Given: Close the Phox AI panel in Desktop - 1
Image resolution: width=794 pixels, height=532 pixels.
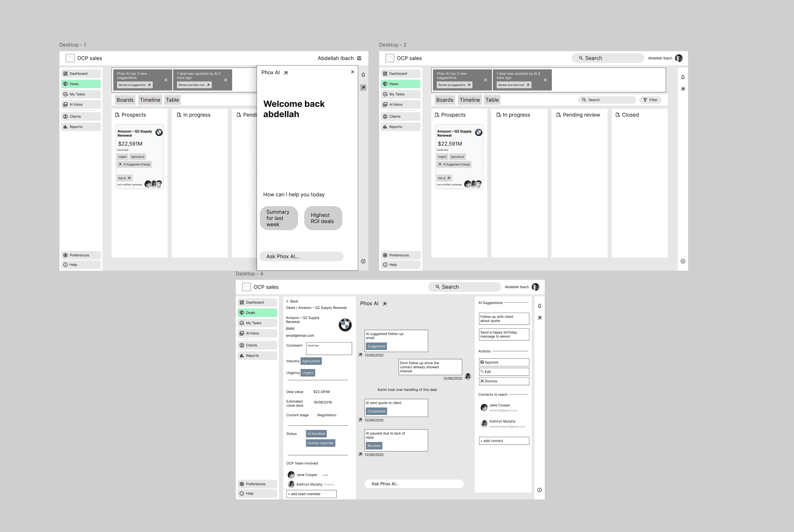Looking at the screenshot, I should pos(352,72).
